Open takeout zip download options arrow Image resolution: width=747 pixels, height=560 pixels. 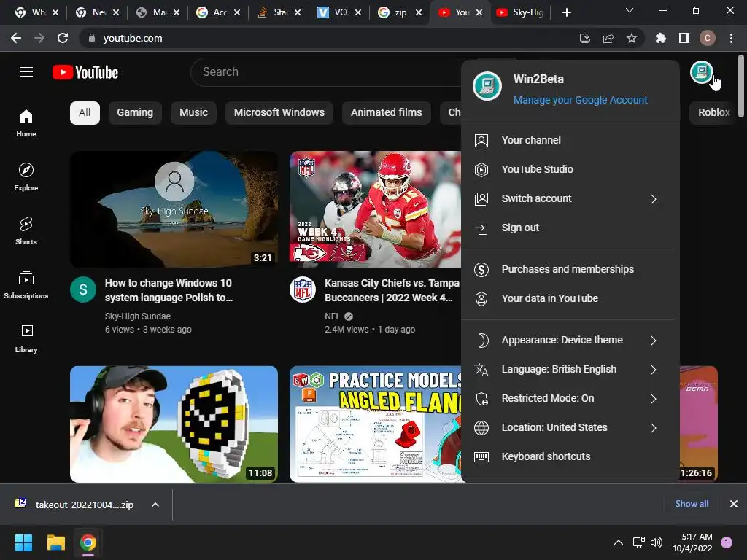pyautogui.click(x=155, y=505)
